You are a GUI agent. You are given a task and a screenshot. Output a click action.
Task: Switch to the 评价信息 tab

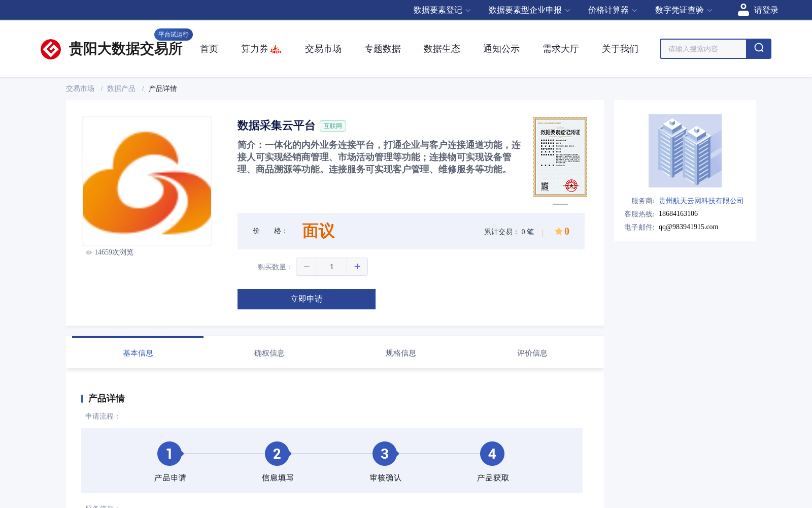coord(532,353)
